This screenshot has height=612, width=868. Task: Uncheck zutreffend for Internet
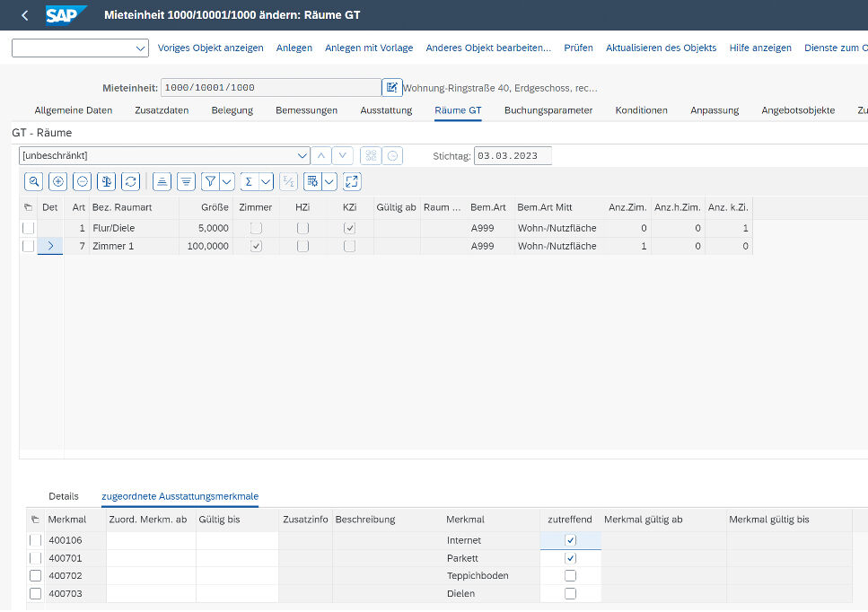click(x=570, y=540)
